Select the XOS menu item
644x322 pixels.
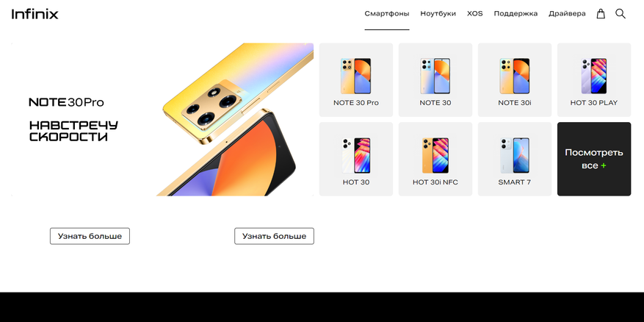tap(475, 13)
